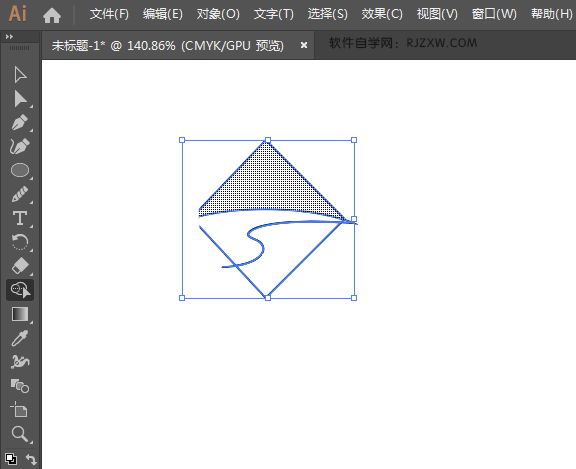Choose the Curvature tool

(20, 147)
